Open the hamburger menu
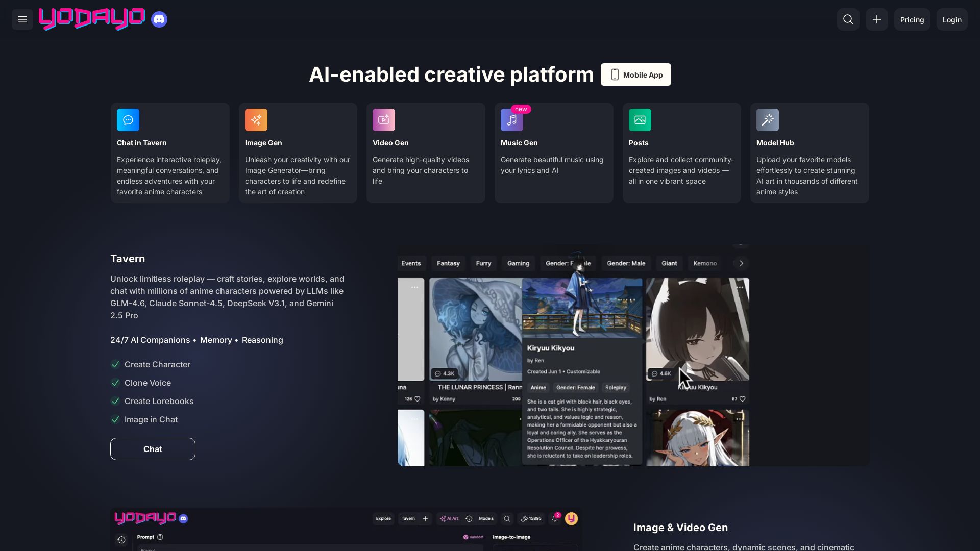The image size is (980, 551). (x=22, y=19)
